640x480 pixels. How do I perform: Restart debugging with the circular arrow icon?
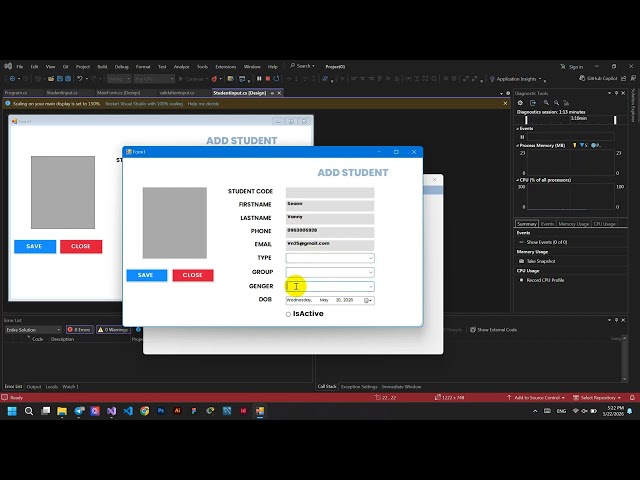pos(276,79)
